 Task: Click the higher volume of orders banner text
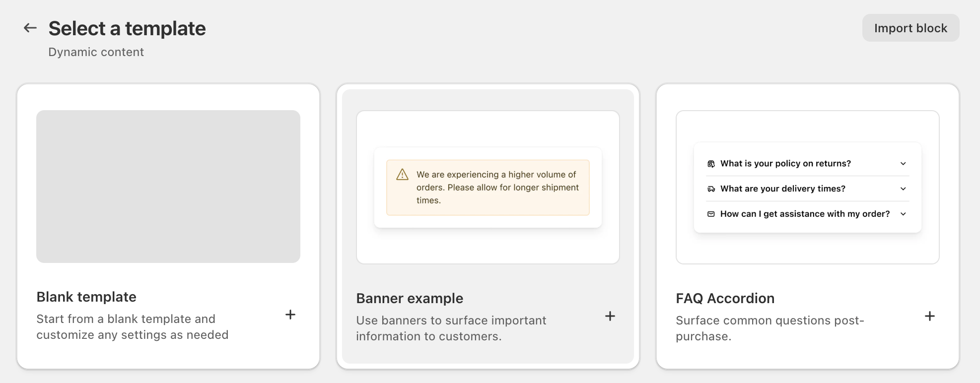point(497,188)
